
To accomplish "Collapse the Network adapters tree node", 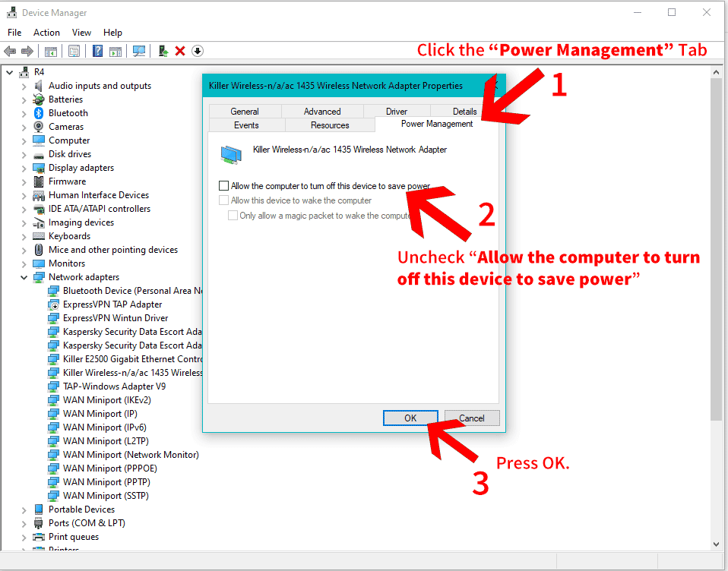I will (24, 277).
